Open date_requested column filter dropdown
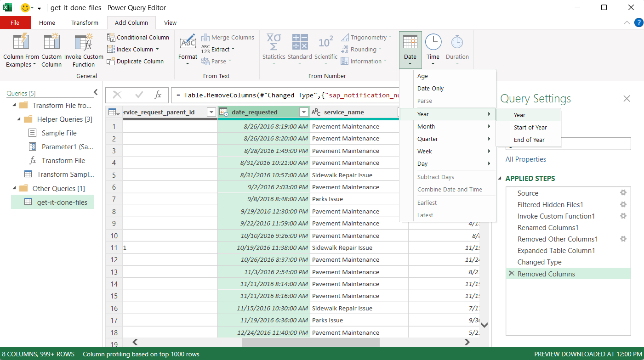The image size is (644, 360). tap(303, 112)
